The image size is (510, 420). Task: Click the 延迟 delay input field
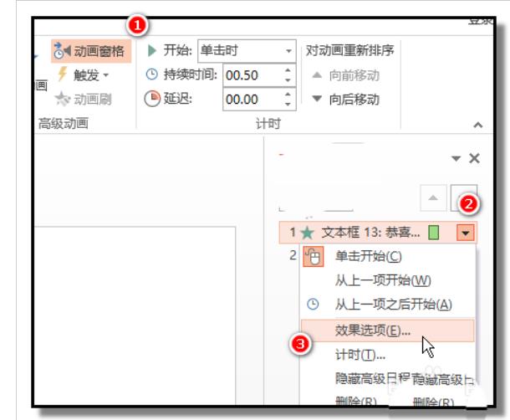pos(252,100)
